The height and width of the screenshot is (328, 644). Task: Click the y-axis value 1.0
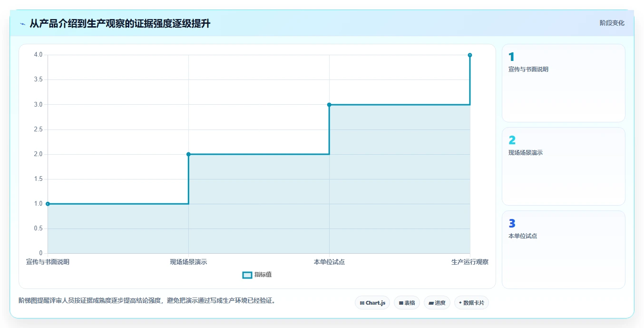tap(38, 204)
